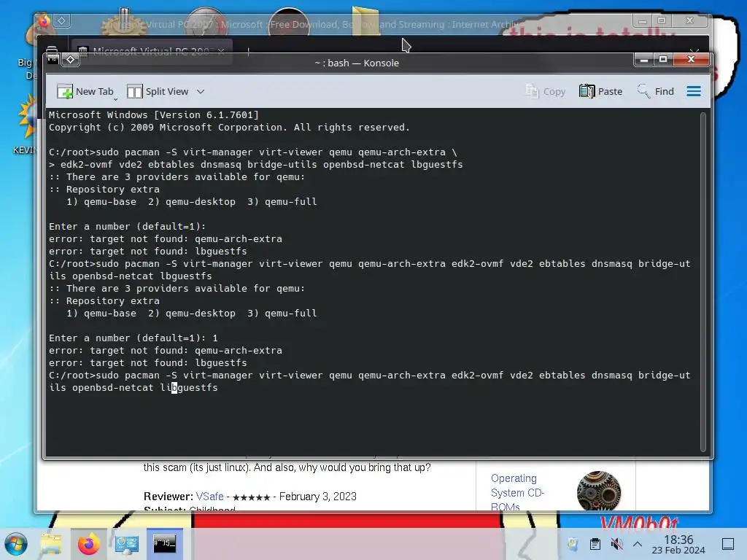Open a new tab in Firefox window

click(x=248, y=50)
